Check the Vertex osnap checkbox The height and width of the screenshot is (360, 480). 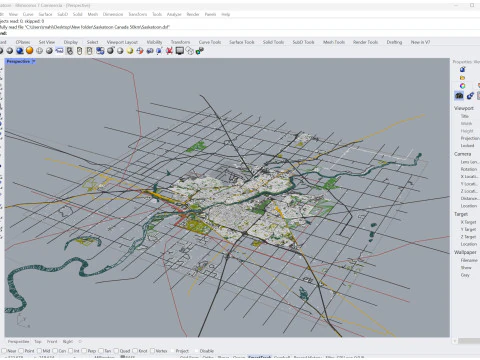pos(152,351)
